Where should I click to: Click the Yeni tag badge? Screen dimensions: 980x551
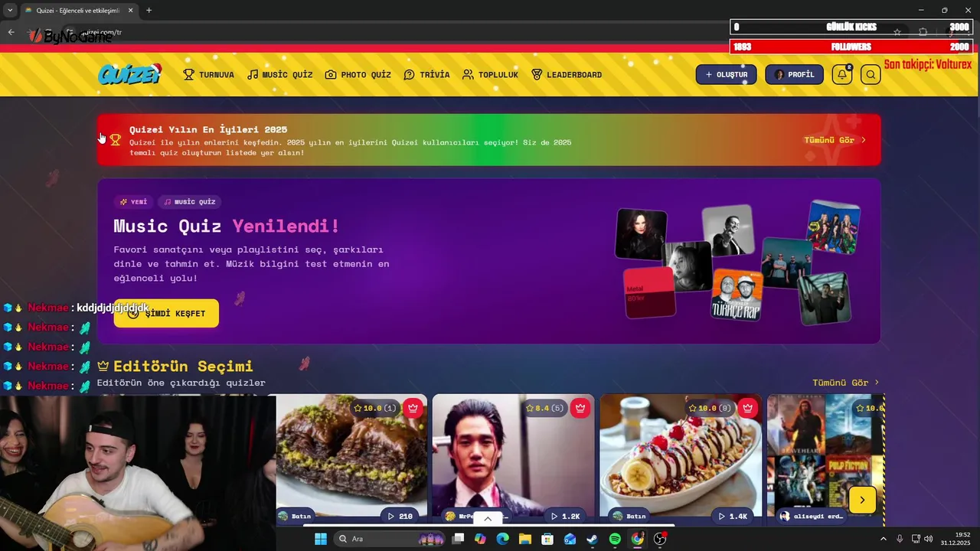click(x=133, y=202)
